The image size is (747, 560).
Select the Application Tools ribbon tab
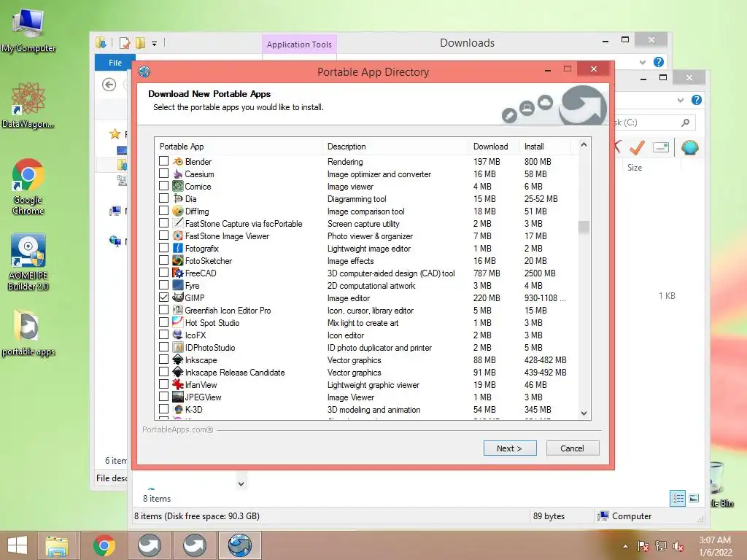coord(299,44)
